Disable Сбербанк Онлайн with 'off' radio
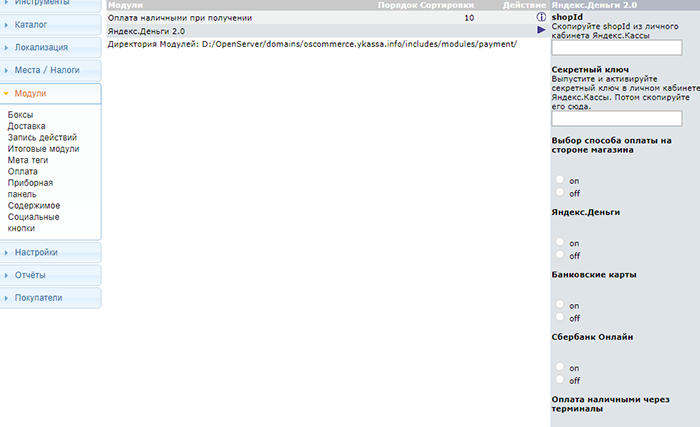 click(x=560, y=380)
